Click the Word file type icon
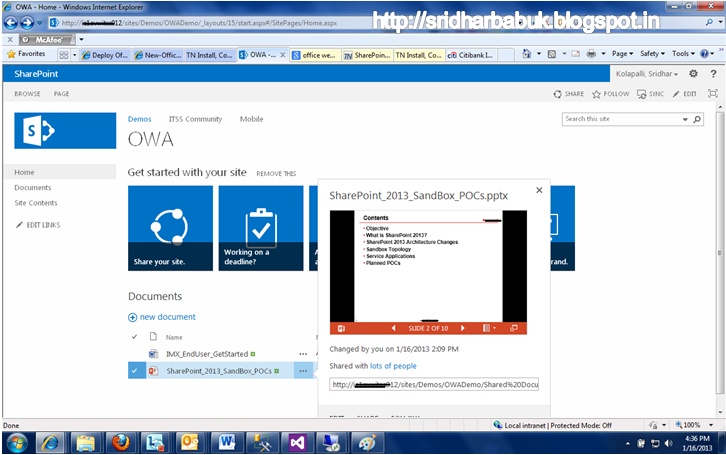Viewport: 726px width, 455px height. pos(153,354)
